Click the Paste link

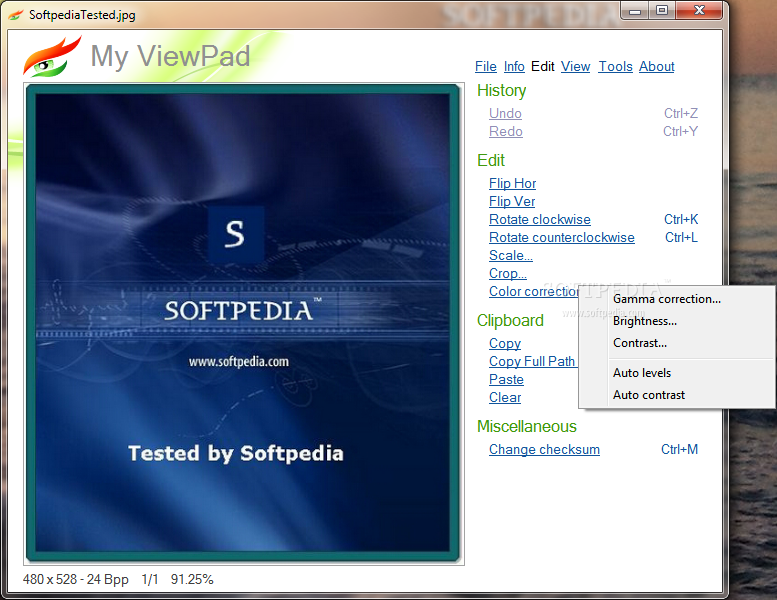[x=506, y=380]
